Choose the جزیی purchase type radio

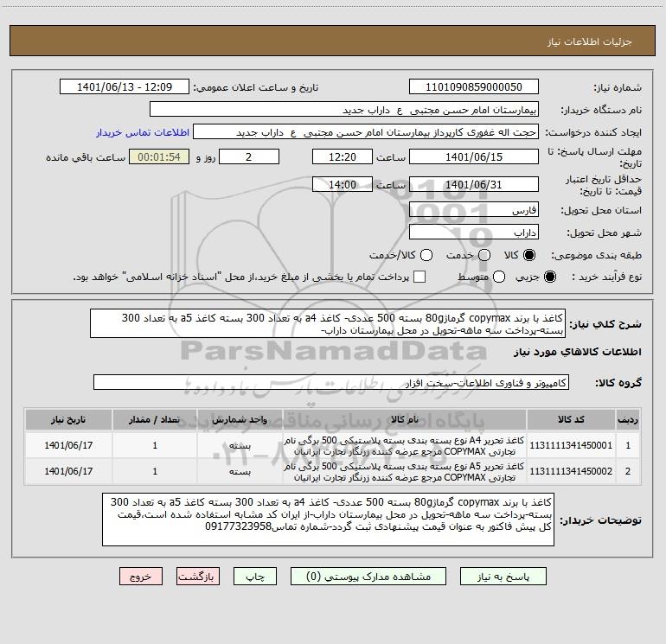[550, 277]
